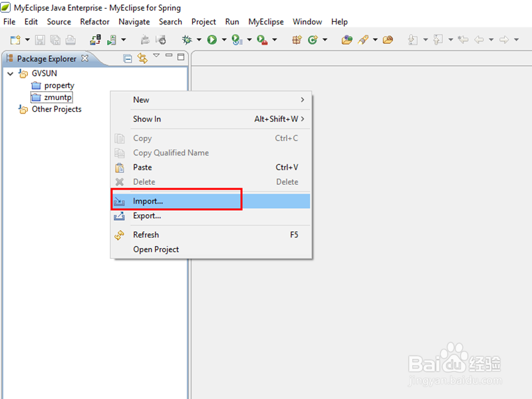Viewport: 532px width, 399px height.
Task: Click the New Java Class icon
Action: (313, 40)
